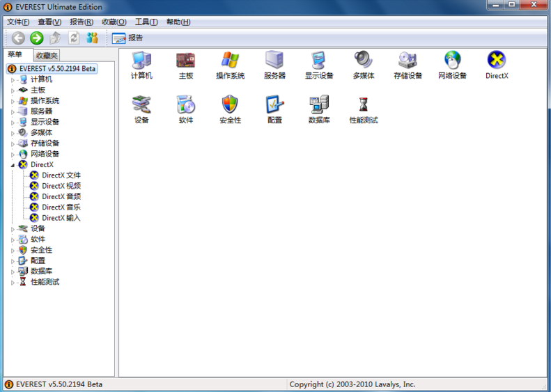551x392 pixels.
Task: Select 软件 in the sidebar tree
Action: pos(38,240)
